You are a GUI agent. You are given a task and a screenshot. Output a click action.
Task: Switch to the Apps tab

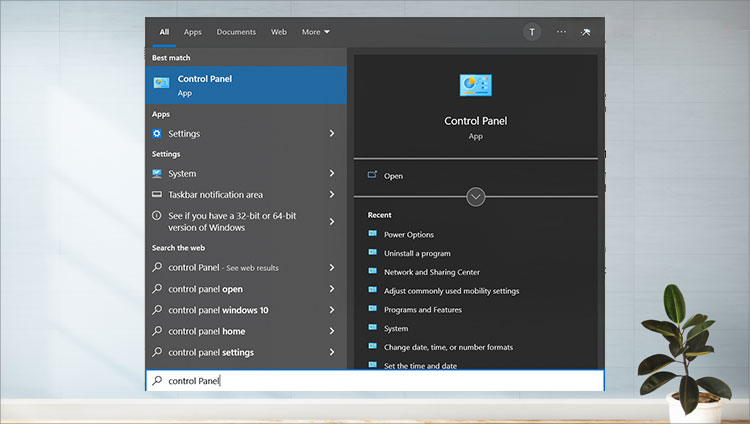pos(193,32)
